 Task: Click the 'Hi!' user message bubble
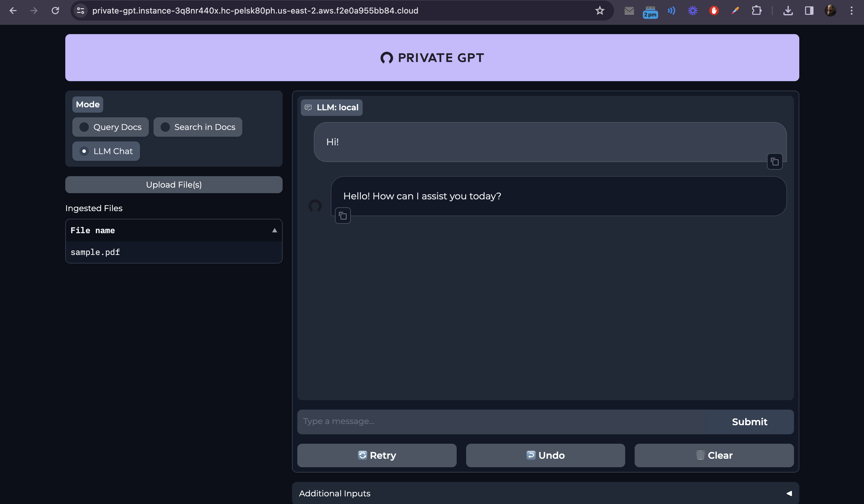point(550,142)
